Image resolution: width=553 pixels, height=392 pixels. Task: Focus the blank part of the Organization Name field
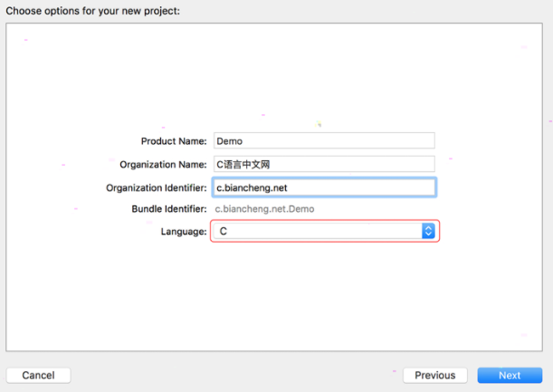pyautogui.click(x=352, y=164)
